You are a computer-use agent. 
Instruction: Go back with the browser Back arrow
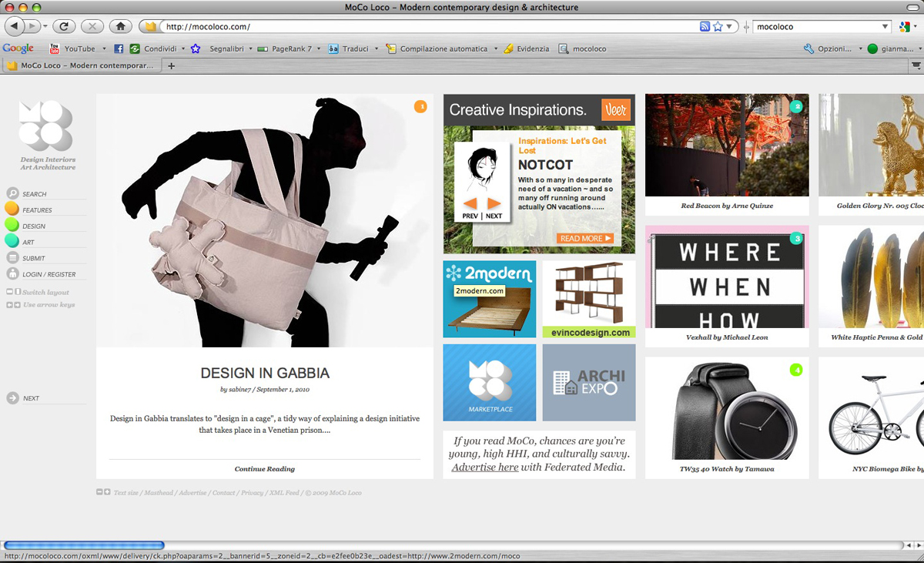(x=15, y=26)
